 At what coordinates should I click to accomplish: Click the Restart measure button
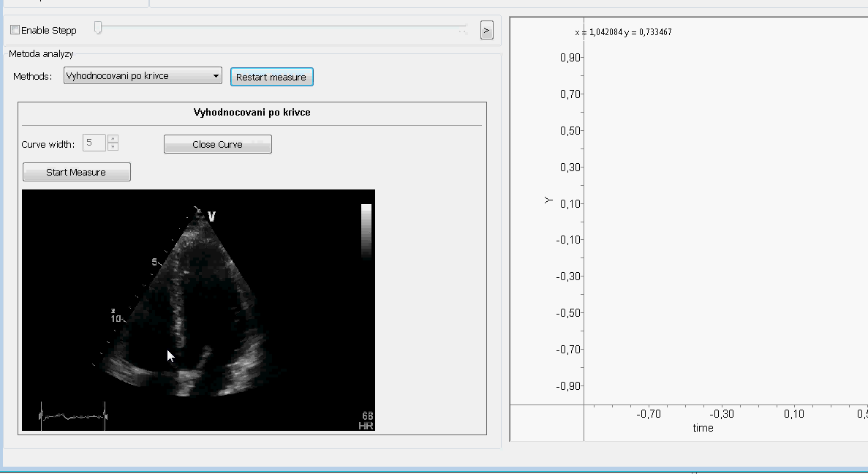point(272,77)
